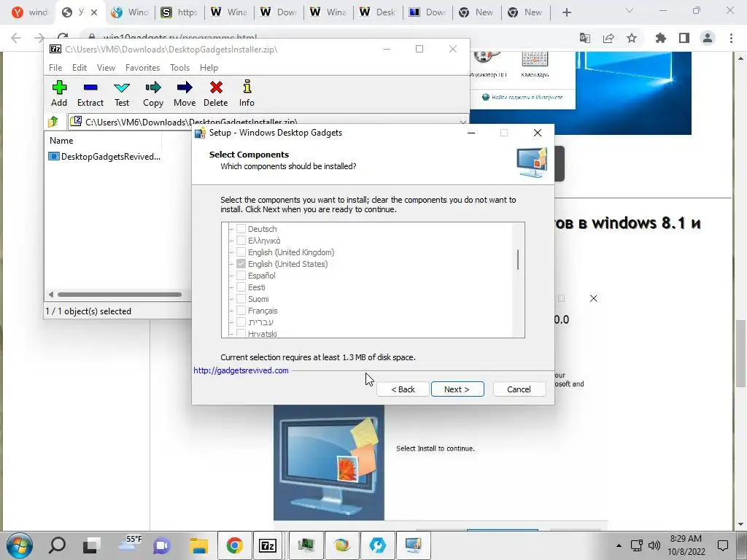Switch to Chrome in the taskbar
The height and width of the screenshot is (560, 747).
tap(234, 545)
